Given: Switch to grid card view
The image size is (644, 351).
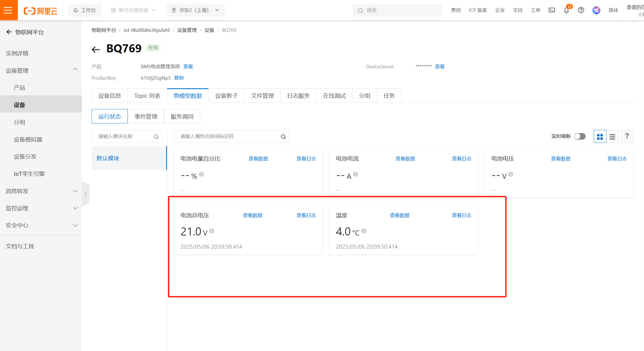Looking at the screenshot, I should pyautogui.click(x=600, y=137).
